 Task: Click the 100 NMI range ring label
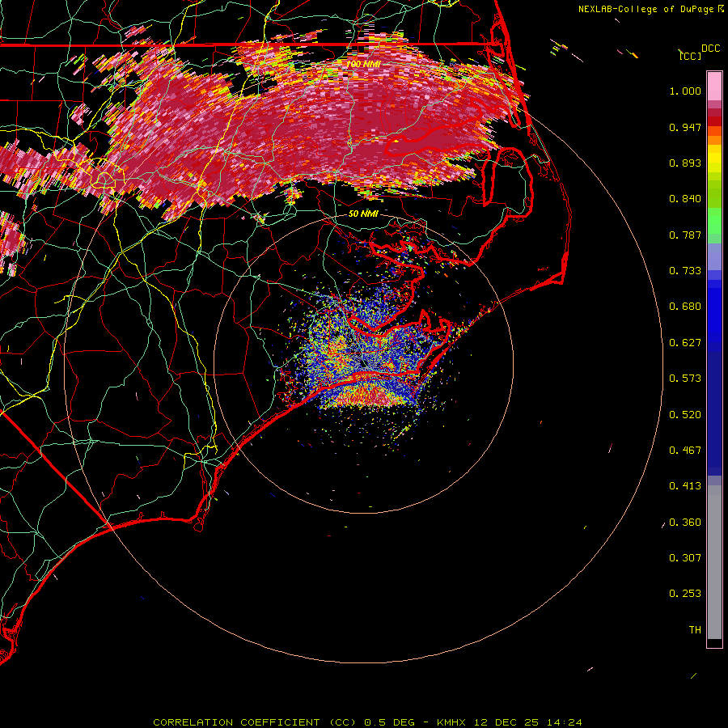coord(363,64)
